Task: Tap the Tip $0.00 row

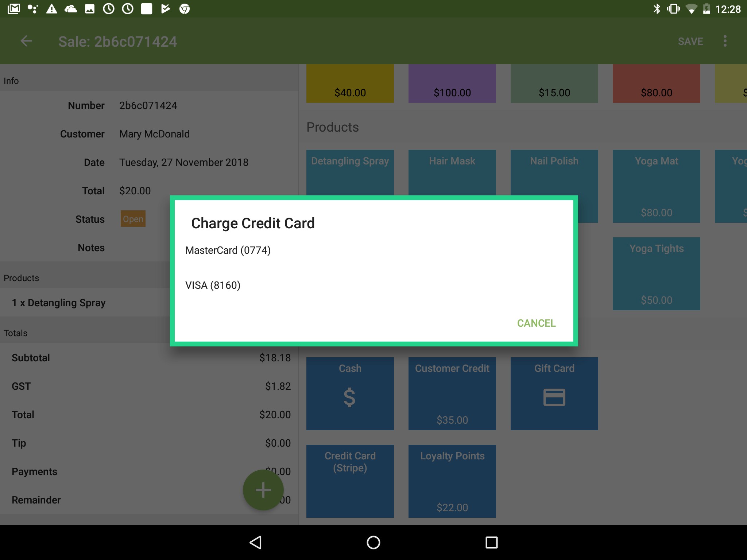Action: [x=149, y=443]
